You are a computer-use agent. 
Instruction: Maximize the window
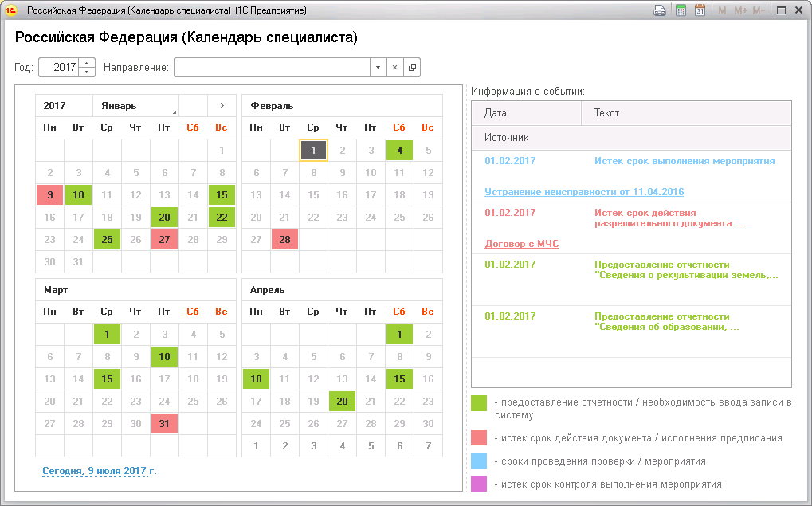tap(781, 10)
